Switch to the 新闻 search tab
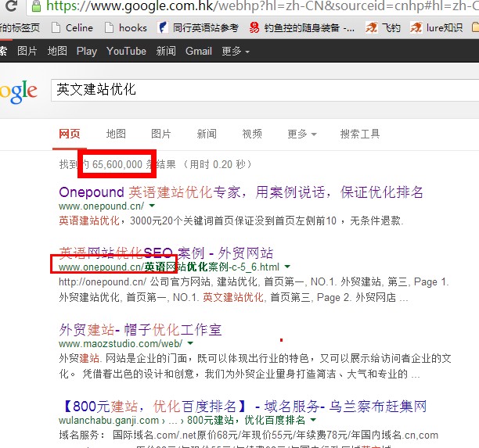Viewport: 479px width, 448px height. (207, 134)
